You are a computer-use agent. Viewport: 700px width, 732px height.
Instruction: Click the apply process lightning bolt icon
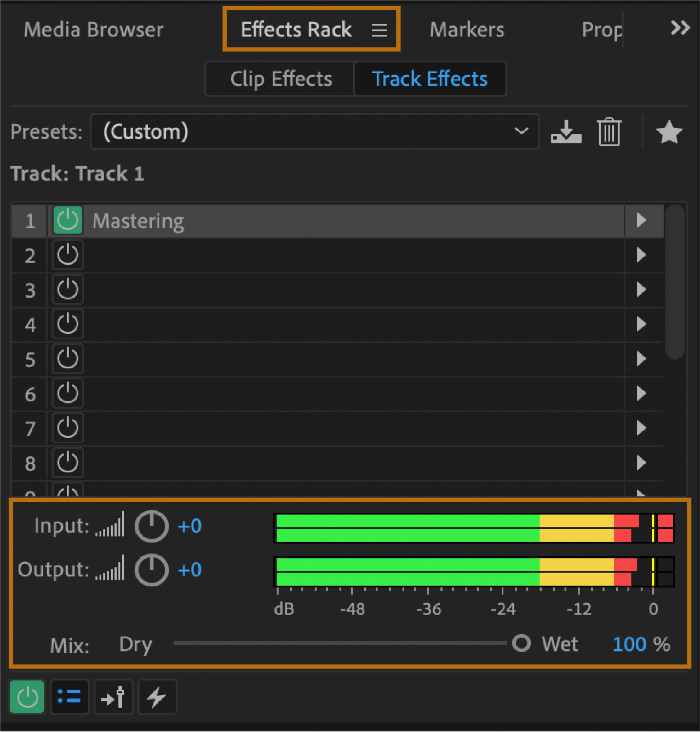pos(157,697)
